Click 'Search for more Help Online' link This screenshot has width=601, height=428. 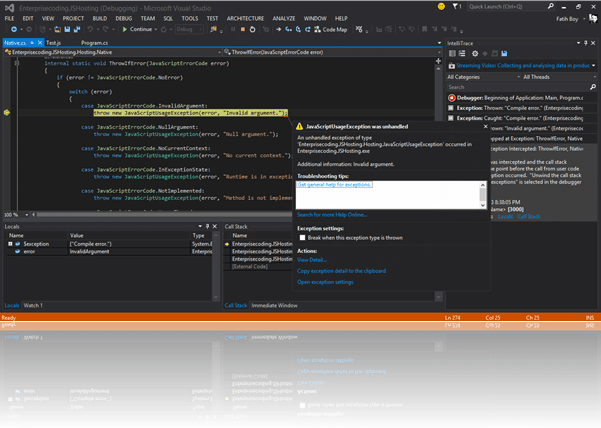click(332, 215)
